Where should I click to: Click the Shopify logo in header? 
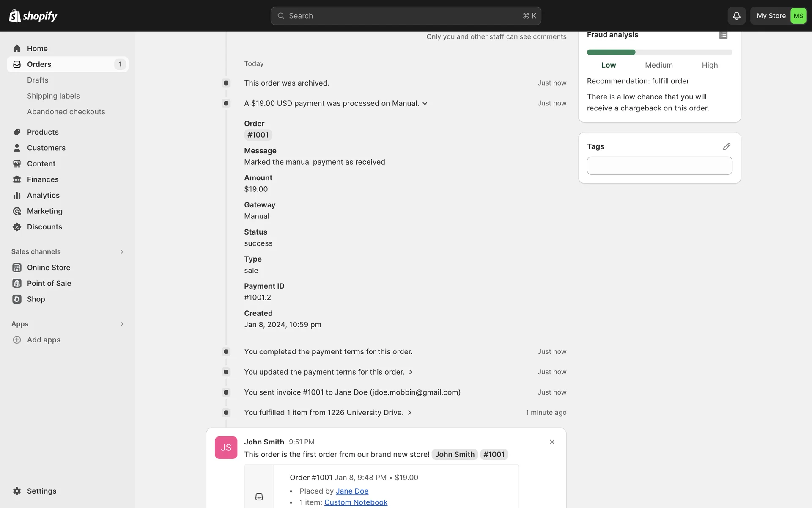[x=33, y=16]
